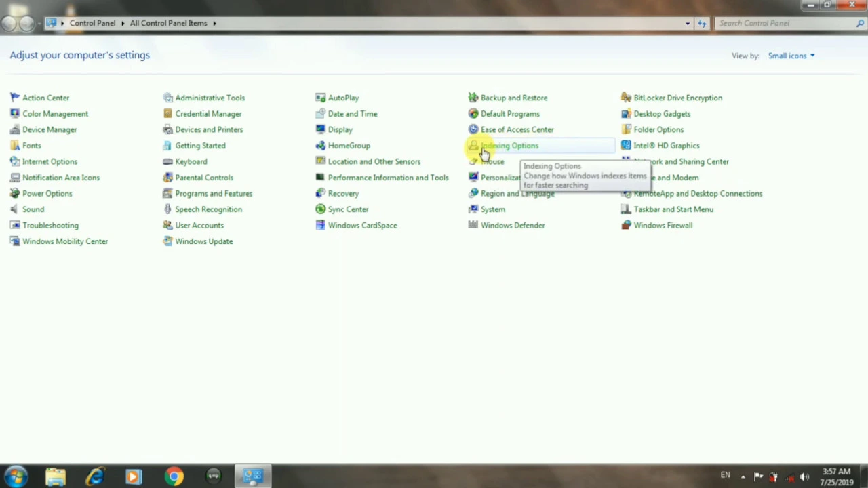Open the AutoPlay icon
868x488 pixels.
(320, 98)
